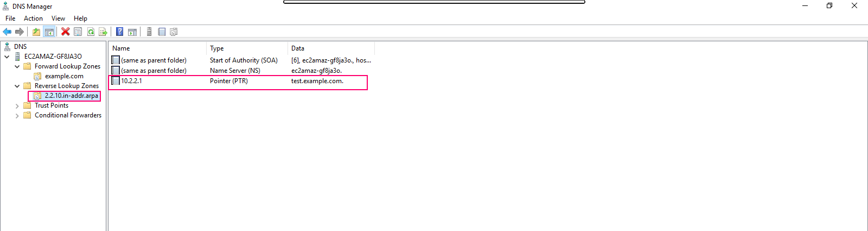Click the New Server tower icon
Image resolution: width=868 pixels, height=231 pixels.
tap(149, 32)
